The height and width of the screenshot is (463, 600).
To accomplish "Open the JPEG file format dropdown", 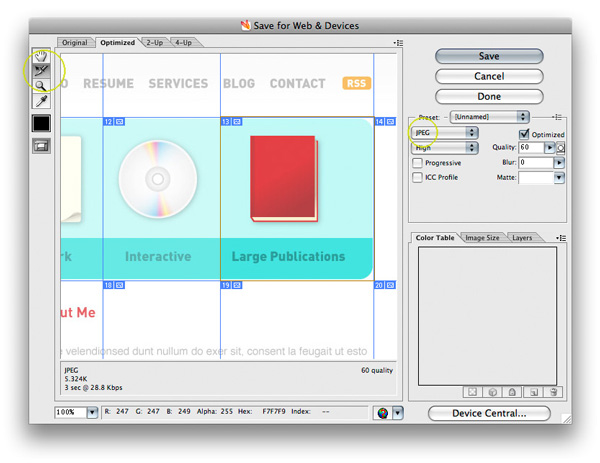I will (x=444, y=132).
